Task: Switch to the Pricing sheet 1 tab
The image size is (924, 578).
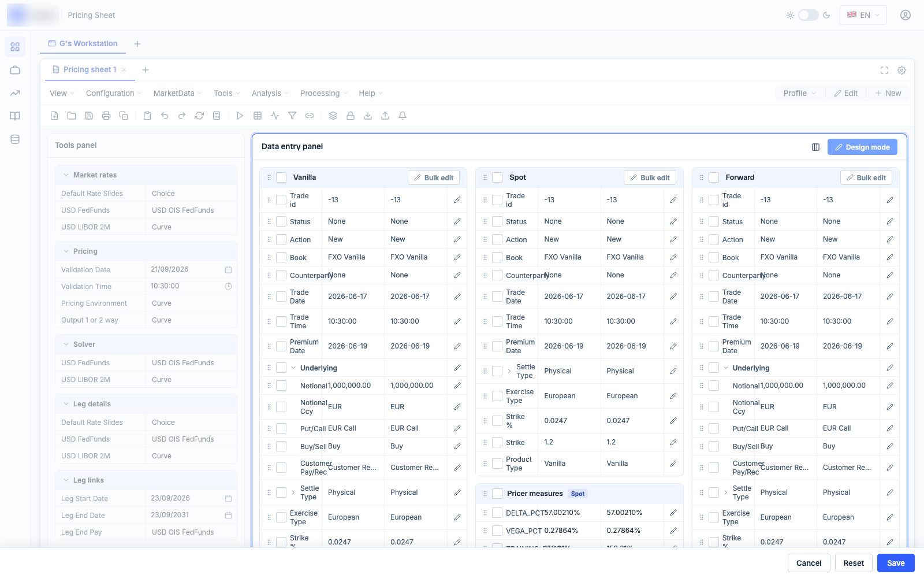Action: coord(90,69)
